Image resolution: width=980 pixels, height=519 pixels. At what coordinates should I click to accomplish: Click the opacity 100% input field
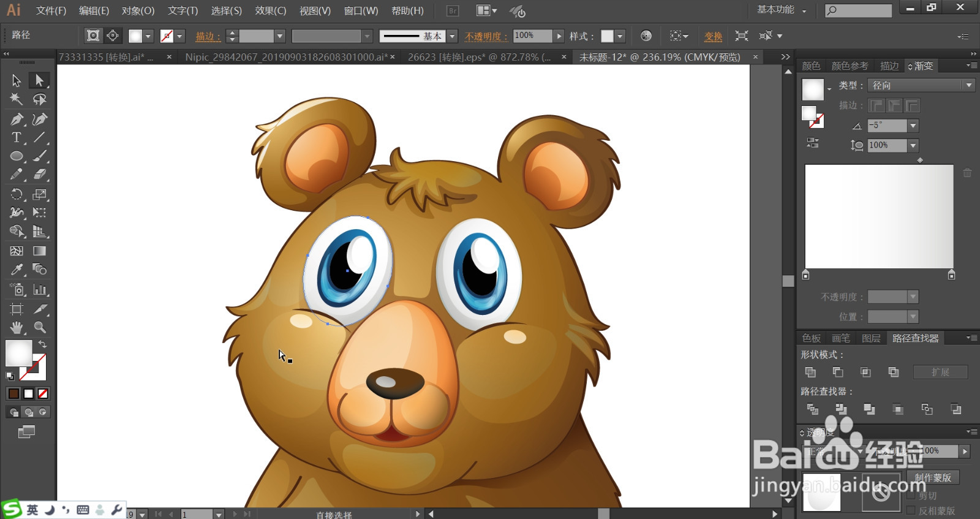coord(532,36)
